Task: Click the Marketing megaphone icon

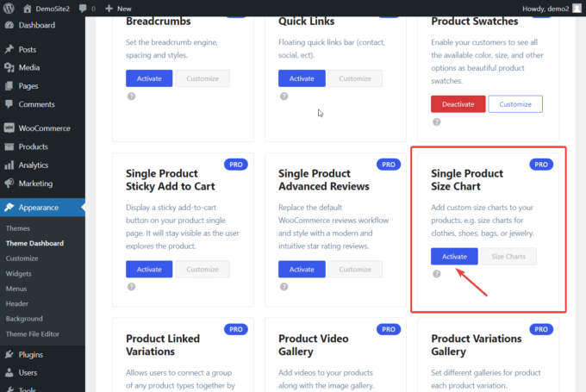Action: [x=9, y=184]
